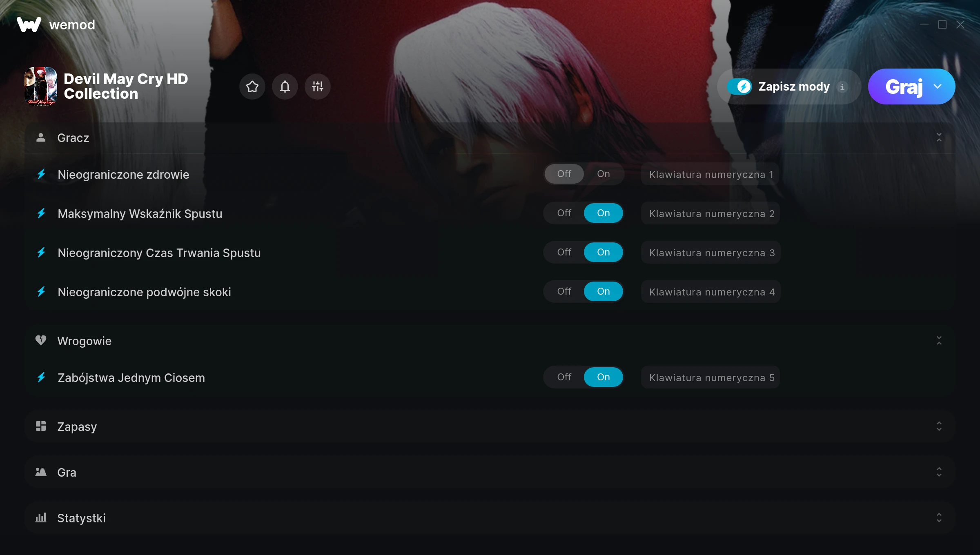The width and height of the screenshot is (980, 555).
Task: Turn on Nieograniczone zdrowie
Action: 603,174
